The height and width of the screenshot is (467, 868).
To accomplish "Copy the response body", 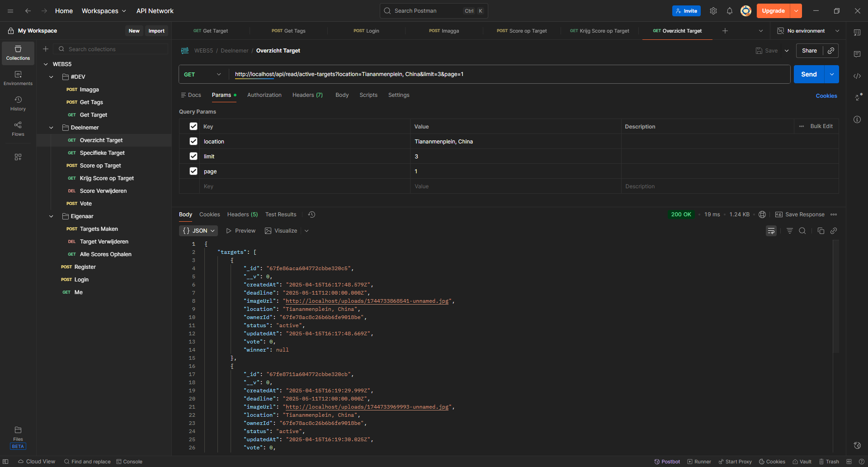I will (821, 231).
